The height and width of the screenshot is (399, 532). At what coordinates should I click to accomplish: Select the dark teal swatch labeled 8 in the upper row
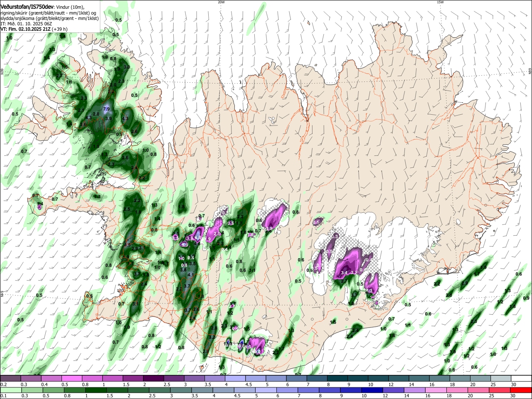(337, 378)
